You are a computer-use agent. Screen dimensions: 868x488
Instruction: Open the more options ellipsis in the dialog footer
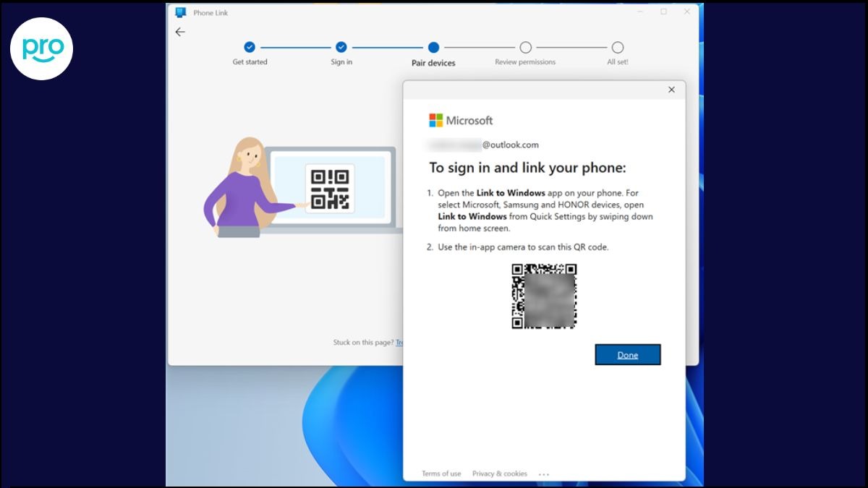(544, 474)
